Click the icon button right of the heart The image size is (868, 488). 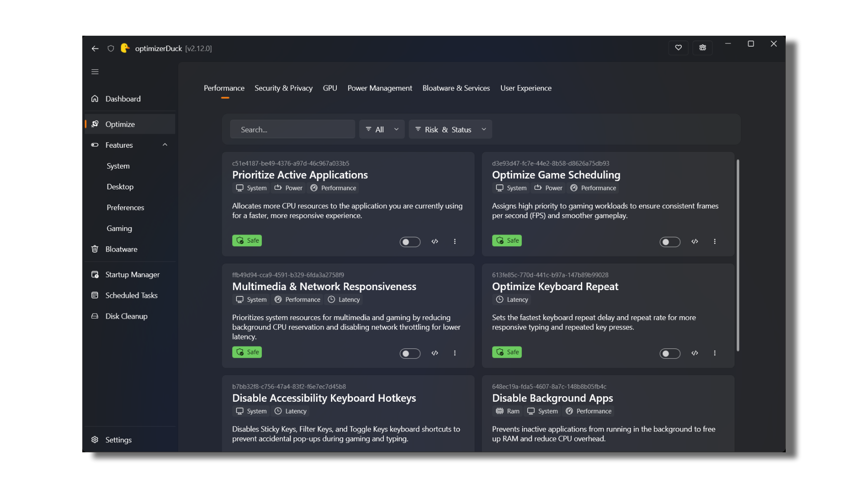703,47
